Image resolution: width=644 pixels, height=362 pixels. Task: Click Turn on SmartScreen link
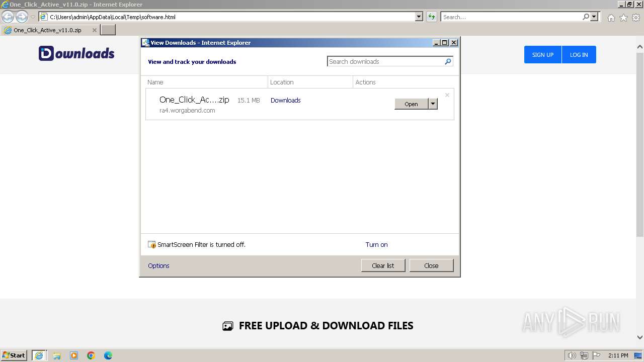click(376, 245)
